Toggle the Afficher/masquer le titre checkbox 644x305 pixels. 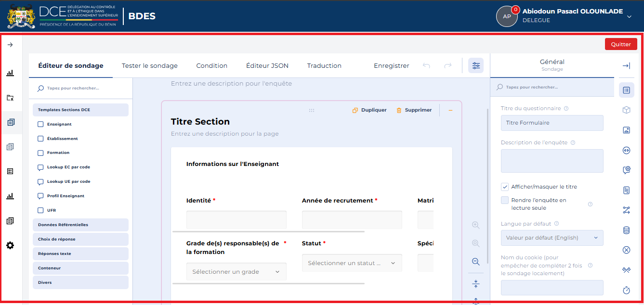(505, 187)
